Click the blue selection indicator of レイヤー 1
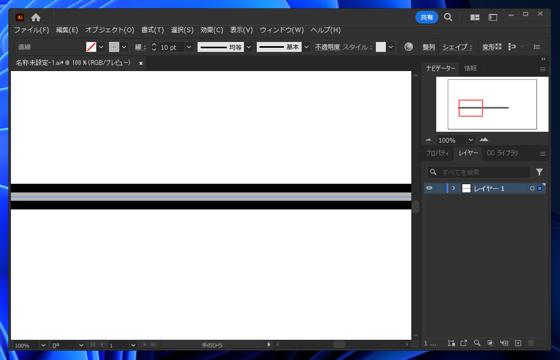The width and height of the screenshot is (560, 360). [x=540, y=188]
